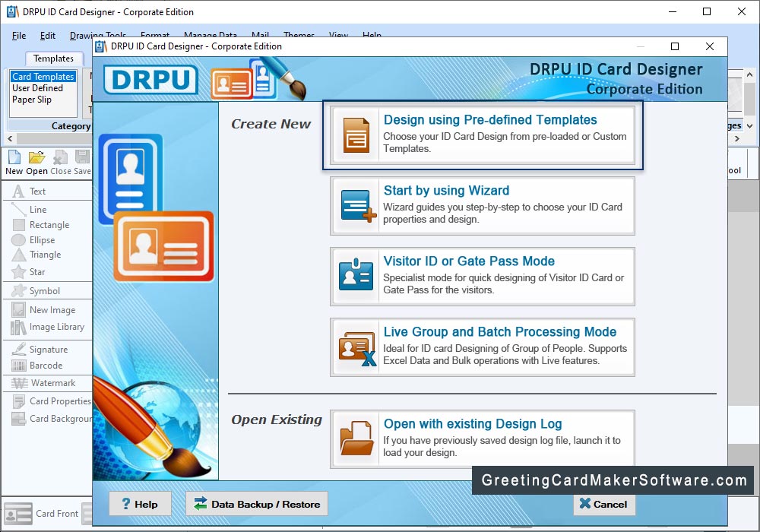Click down scroll arrow at ribbon right edge
The image size is (760, 532).
tap(750, 125)
